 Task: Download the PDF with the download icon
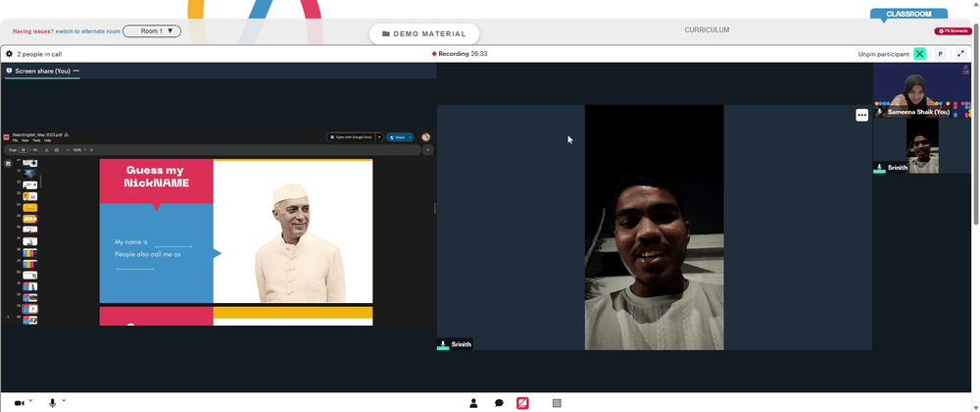46,150
